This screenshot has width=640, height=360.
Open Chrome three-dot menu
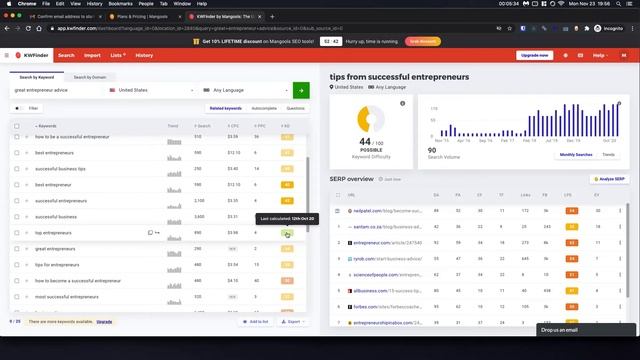[633, 29]
